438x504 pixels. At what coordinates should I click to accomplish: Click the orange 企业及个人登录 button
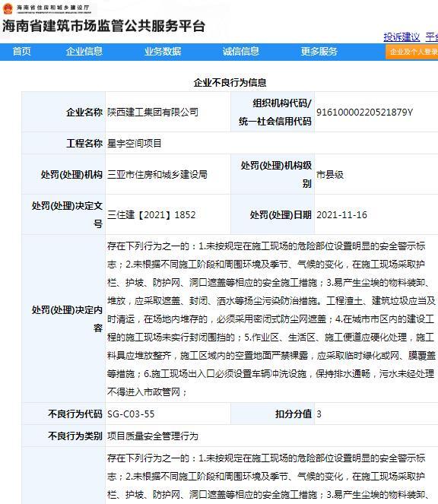click(x=412, y=52)
